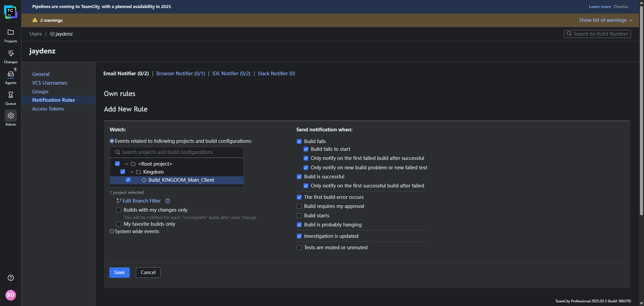Switch to the Browser Notifier tab
644x306 pixels.
[180, 74]
